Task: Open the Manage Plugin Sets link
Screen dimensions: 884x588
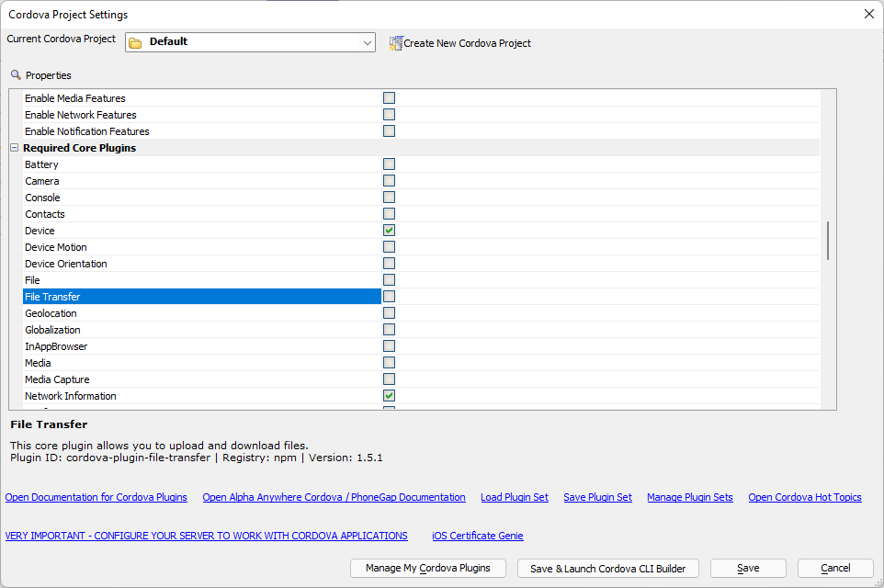Action: [x=690, y=497]
